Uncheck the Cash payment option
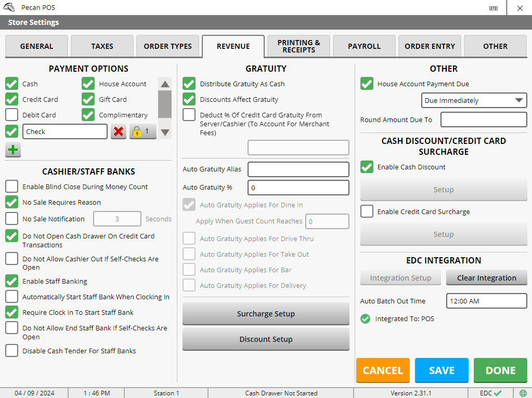Screen dimensions: 532x398 pyautogui.click(x=12, y=84)
